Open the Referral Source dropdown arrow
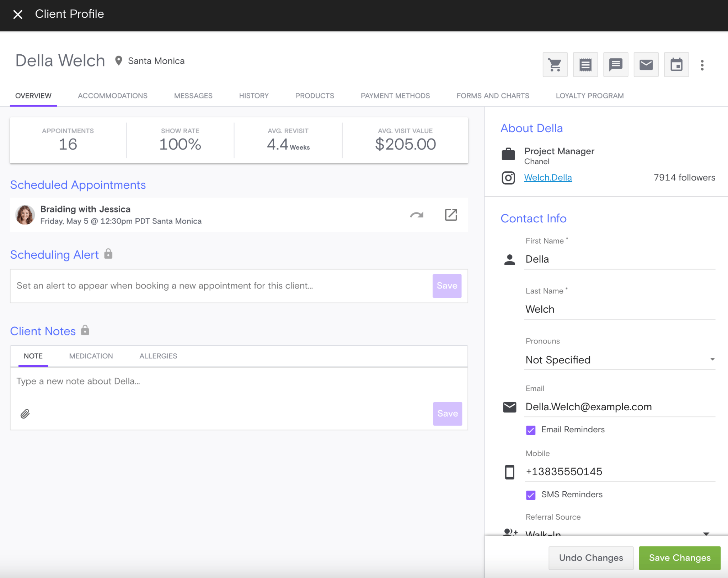Screen dimensions: 728x578 pos(706,534)
